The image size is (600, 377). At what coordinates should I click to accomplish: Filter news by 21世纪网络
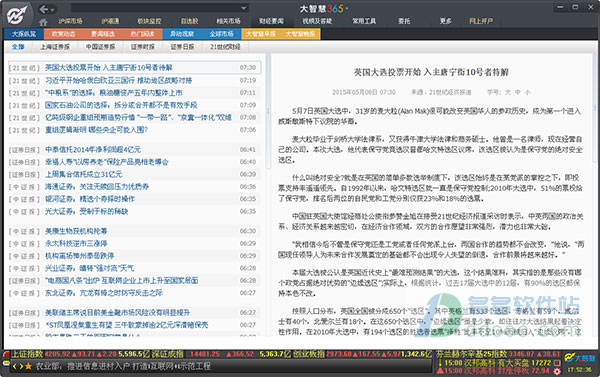(225, 47)
